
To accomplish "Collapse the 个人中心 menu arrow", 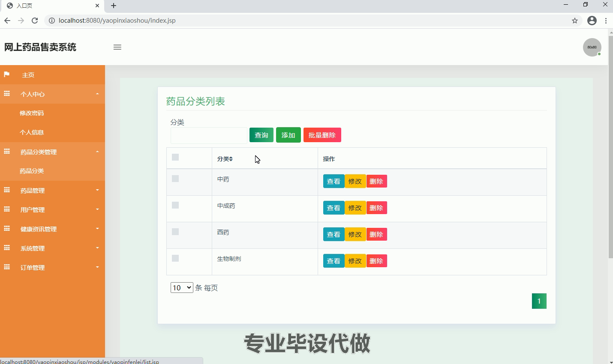I will 97,94.
